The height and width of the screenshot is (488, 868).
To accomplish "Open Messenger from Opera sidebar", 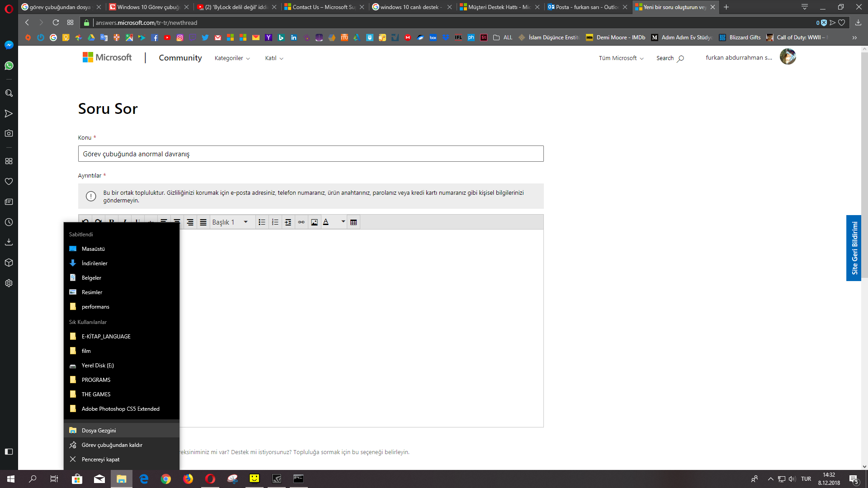I will tap(9, 45).
